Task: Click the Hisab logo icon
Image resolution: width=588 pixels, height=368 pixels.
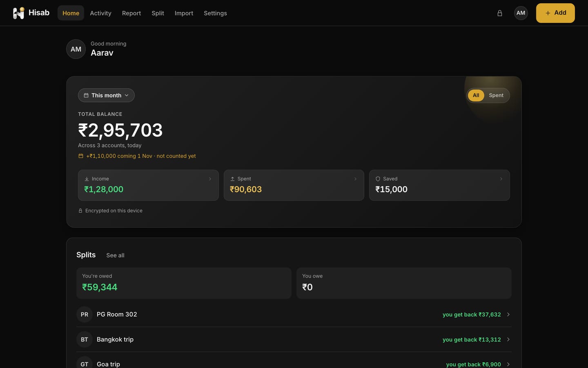Action: [x=18, y=13]
